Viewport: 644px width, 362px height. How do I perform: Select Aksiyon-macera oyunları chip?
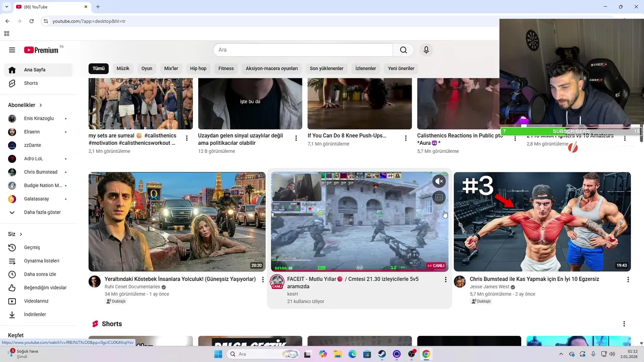pyautogui.click(x=272, y=68)
